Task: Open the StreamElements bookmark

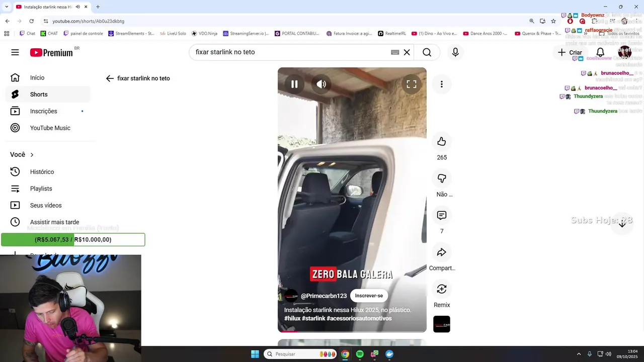Action: click(x=131, y=34)
